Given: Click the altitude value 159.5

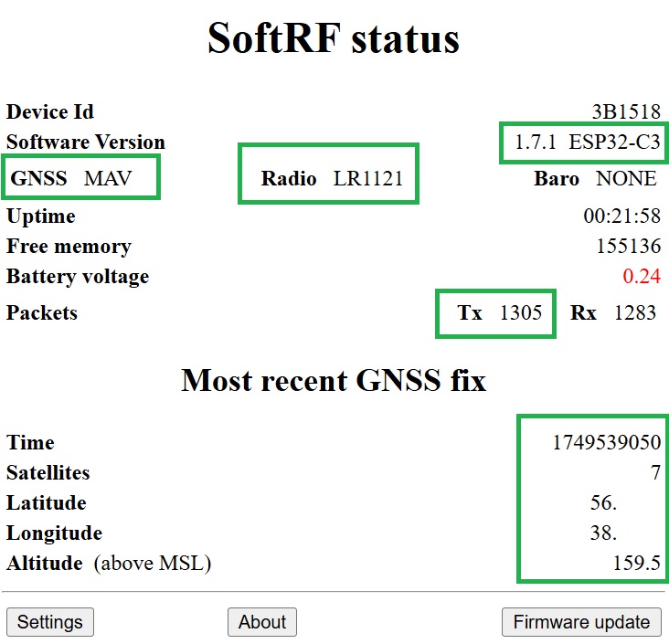Looking at the screenshot, I should coord(637,563).
